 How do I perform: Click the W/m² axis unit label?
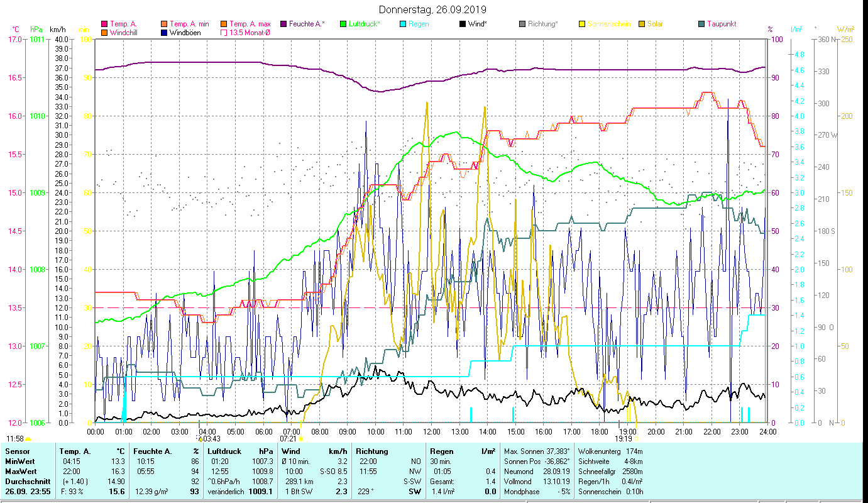tap(846, 30)
